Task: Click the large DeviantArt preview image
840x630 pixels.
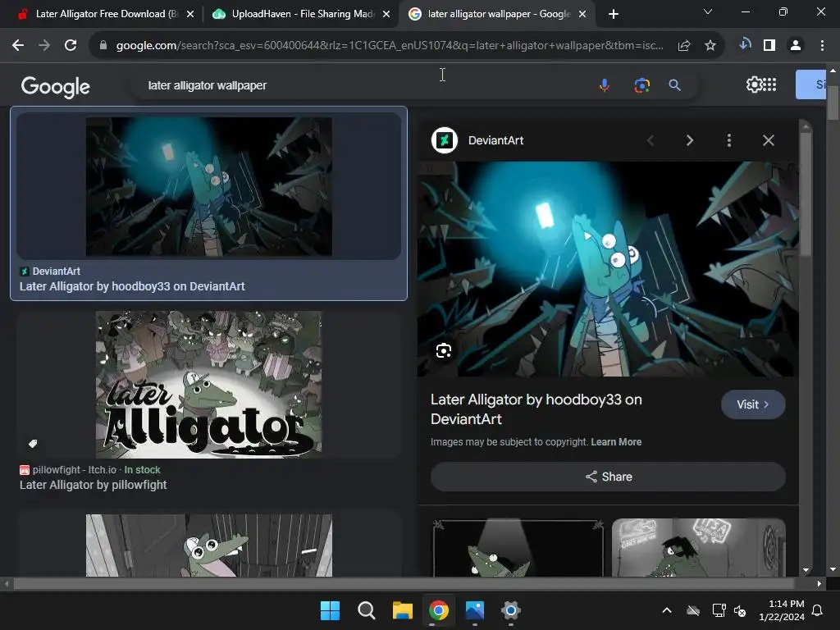Action: 608,269
